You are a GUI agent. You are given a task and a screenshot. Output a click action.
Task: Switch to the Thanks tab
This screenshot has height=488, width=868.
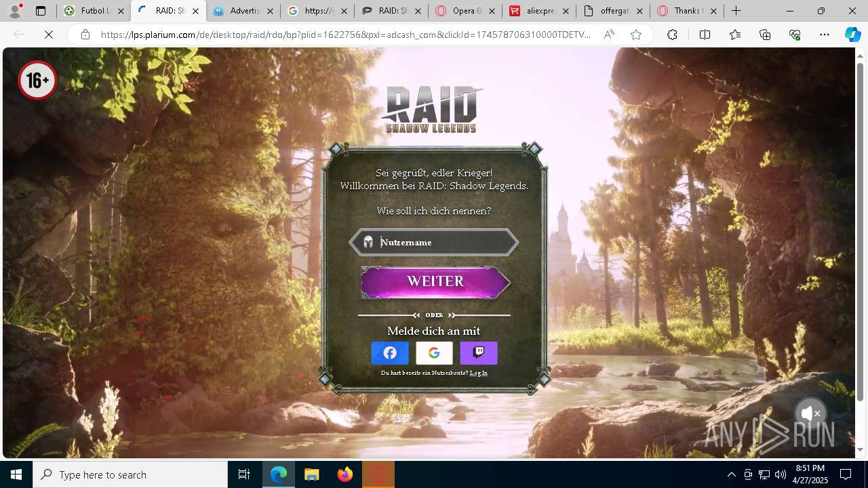tap(688, 11)
